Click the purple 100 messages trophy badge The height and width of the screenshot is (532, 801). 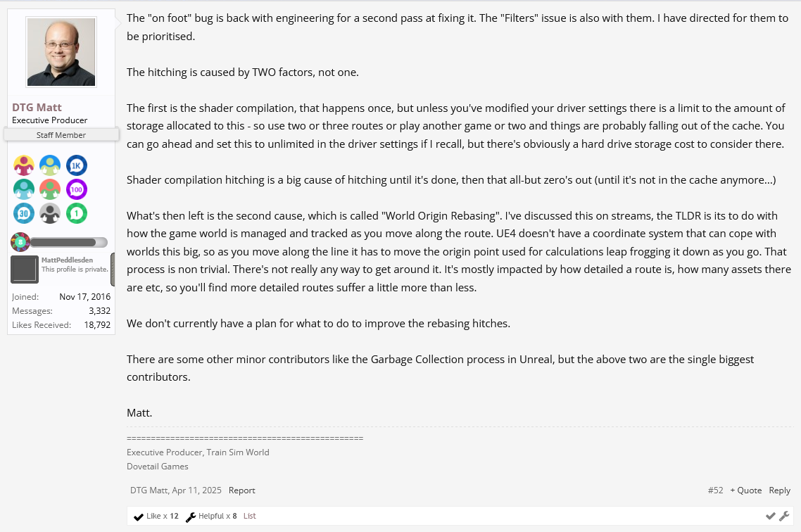coord(77,189)
